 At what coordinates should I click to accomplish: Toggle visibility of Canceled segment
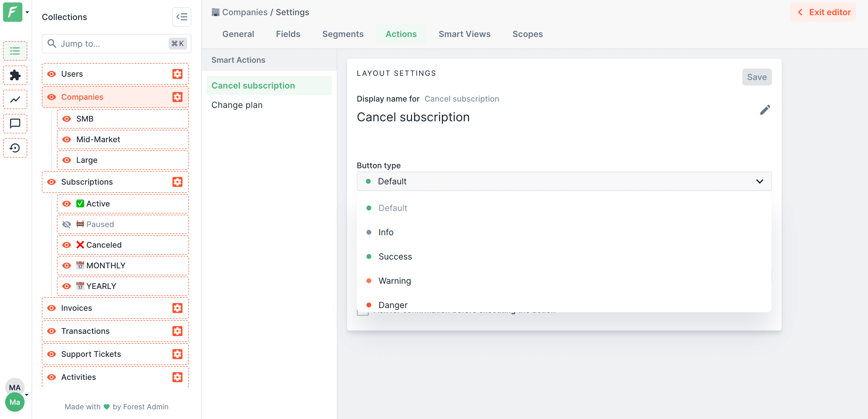coord(67,245)
